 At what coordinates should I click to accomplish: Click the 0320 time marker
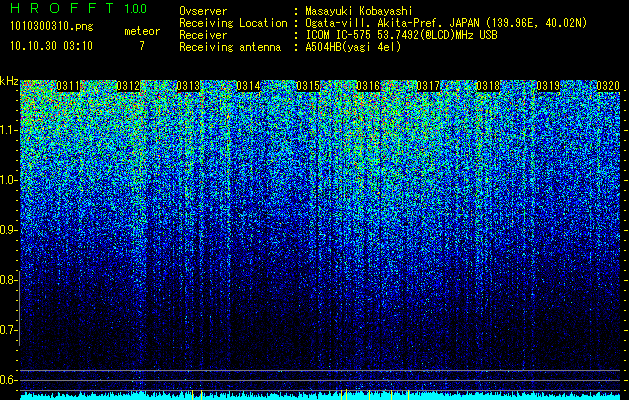(x=608, y=86)
